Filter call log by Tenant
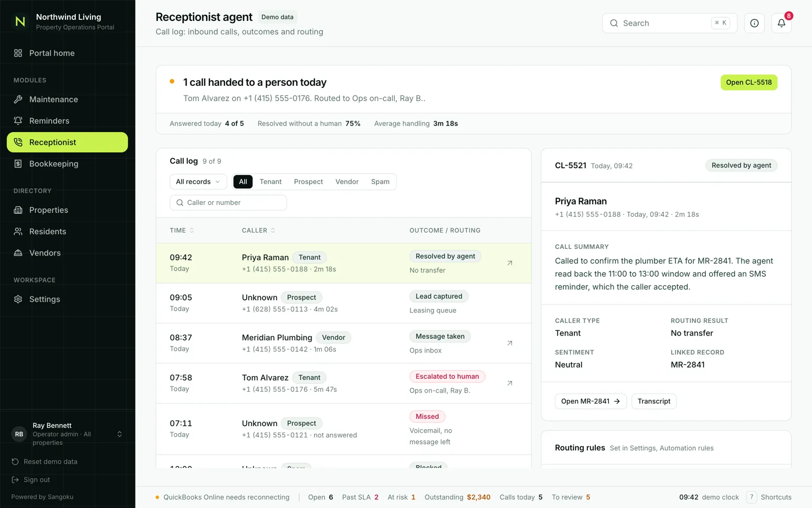Viewport: 812px width, 508px height. 270,182
